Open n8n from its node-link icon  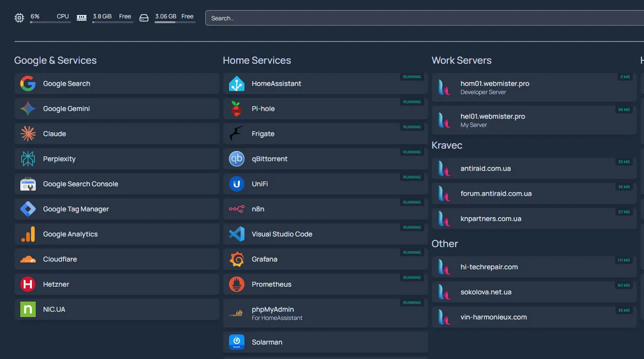click(237, 209)
